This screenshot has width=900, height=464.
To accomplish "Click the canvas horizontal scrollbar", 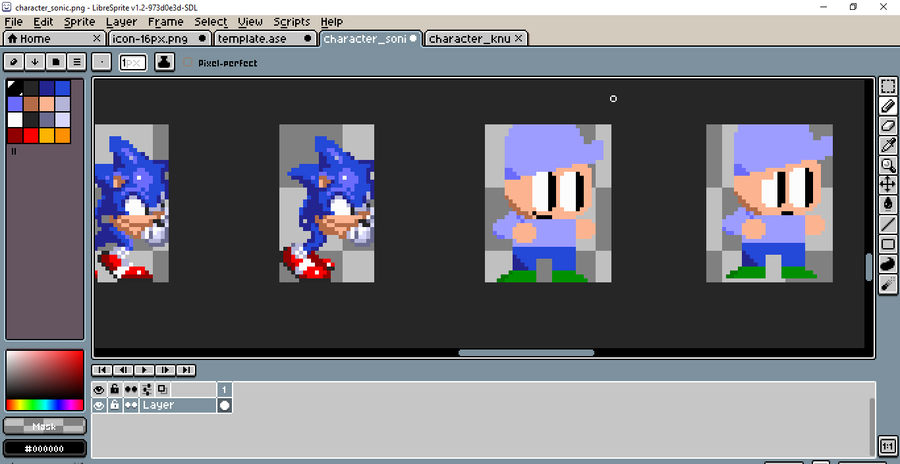I will point(526,353).
